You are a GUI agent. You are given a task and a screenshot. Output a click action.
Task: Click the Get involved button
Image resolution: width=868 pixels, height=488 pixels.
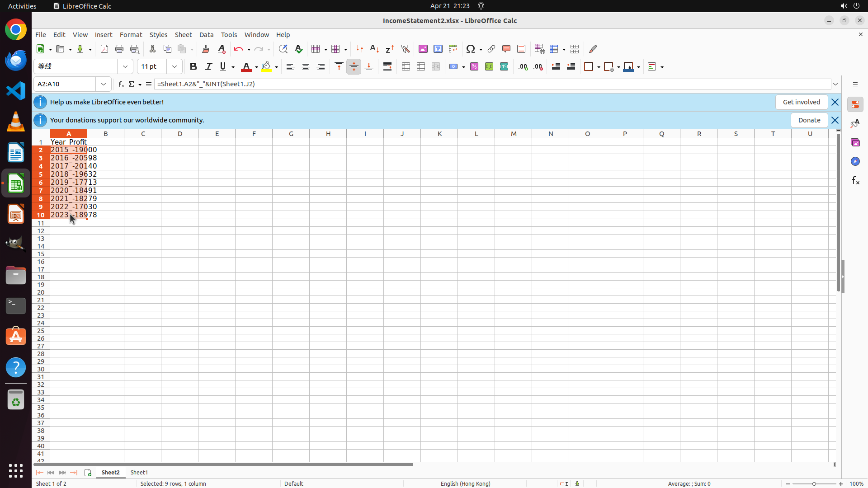(x=801, y=102)
